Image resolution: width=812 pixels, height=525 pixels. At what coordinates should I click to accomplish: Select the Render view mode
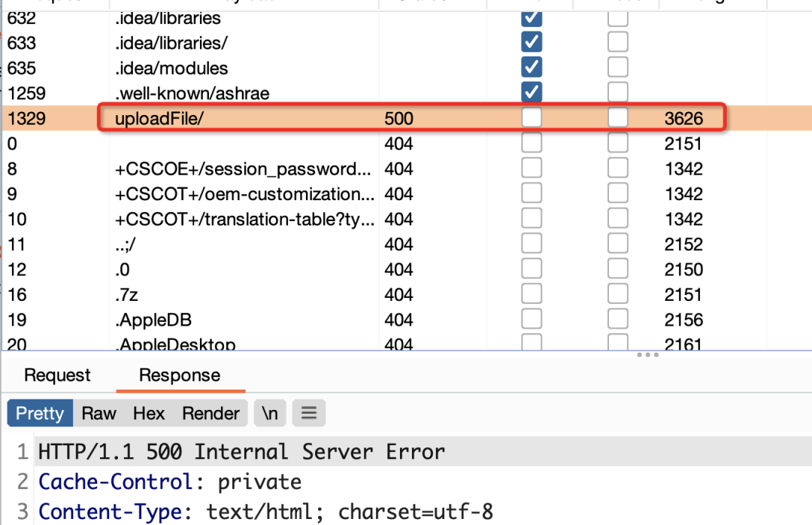pyautogui.click(x=211, y=413)
